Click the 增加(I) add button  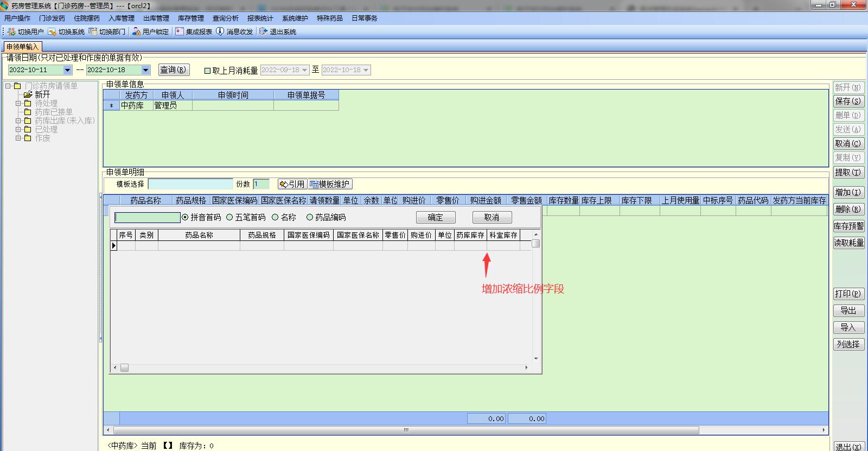coord(848,193)
